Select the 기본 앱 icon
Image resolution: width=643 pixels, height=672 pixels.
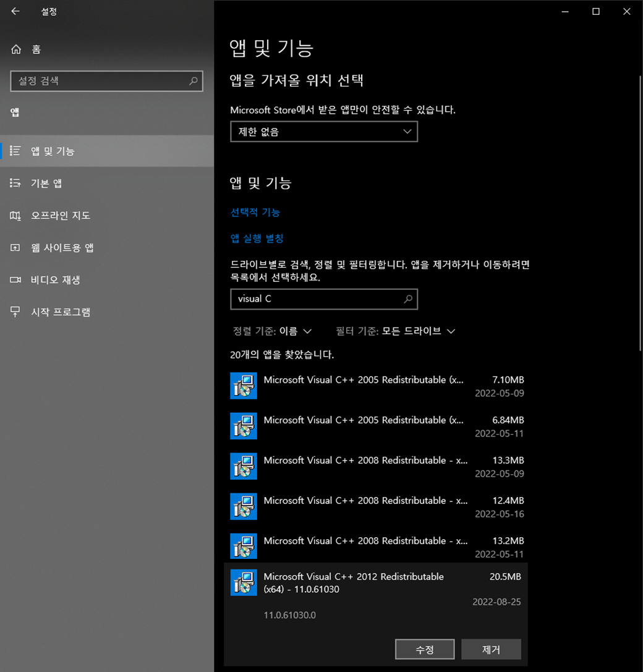coord(15,184)
